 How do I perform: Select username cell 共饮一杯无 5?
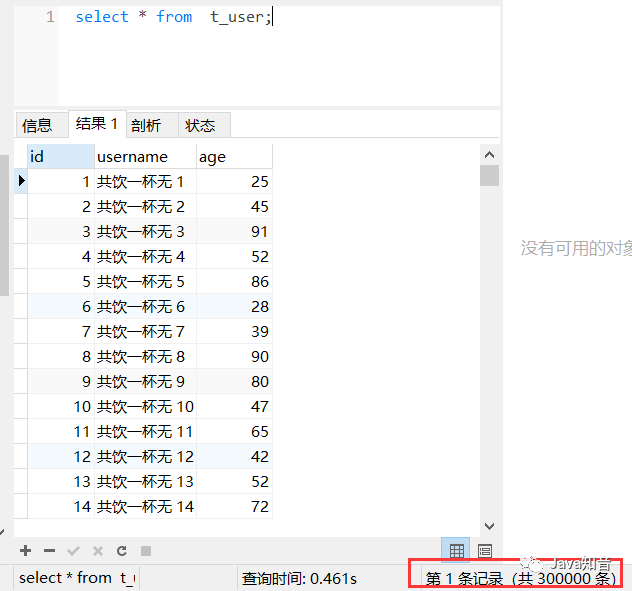point(146,281)
